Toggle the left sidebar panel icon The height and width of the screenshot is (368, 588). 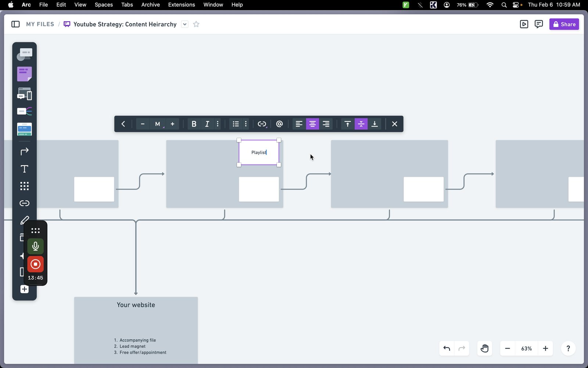(15, 24)
